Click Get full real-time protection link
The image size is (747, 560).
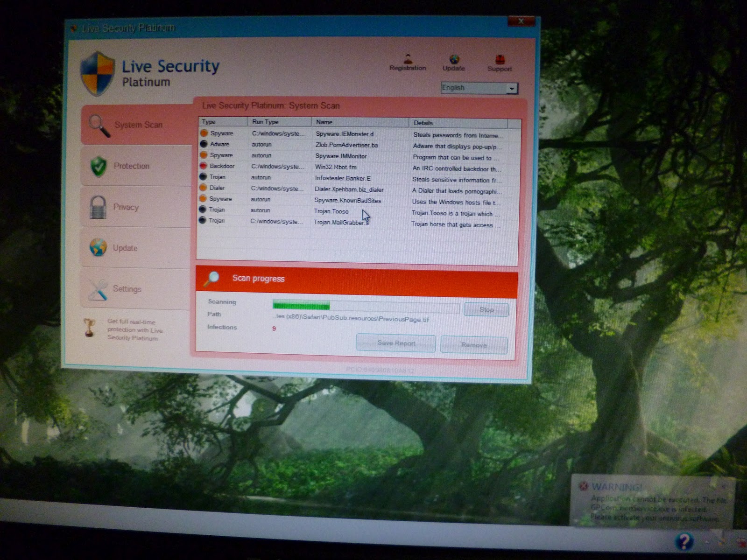point(134,330)
